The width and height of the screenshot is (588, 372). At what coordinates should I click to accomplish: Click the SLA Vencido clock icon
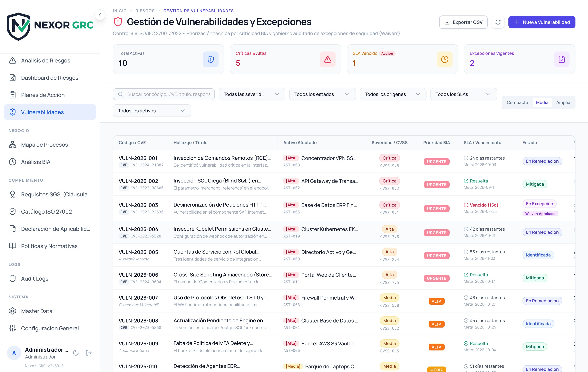tap(444, 59)
